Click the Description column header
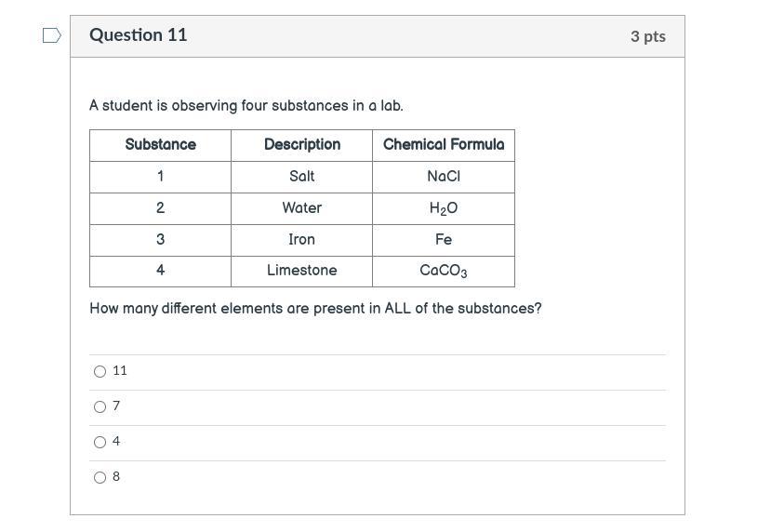This screenshot has width=784, height=532. click(301, 145)
